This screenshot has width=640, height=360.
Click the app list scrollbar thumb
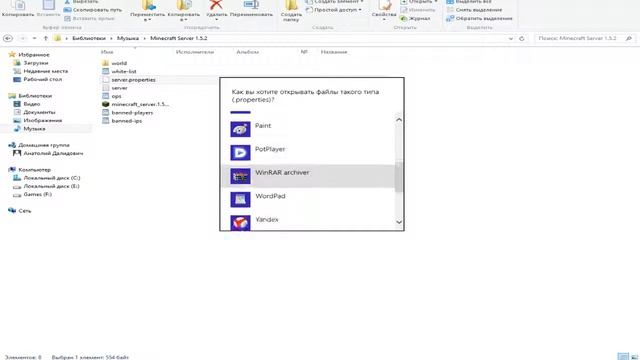coord(399,177)
